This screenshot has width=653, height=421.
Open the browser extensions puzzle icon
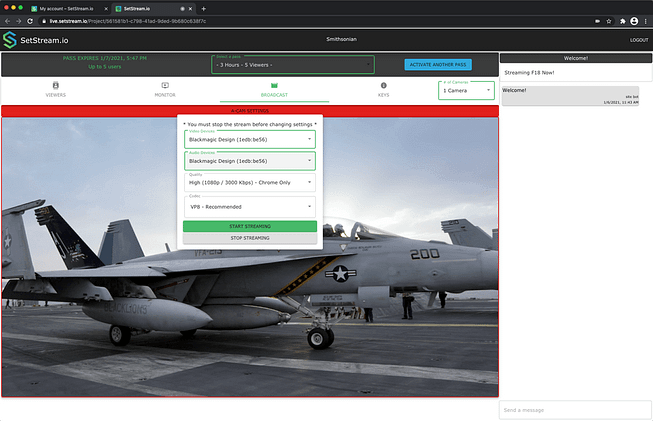[623, 21]
